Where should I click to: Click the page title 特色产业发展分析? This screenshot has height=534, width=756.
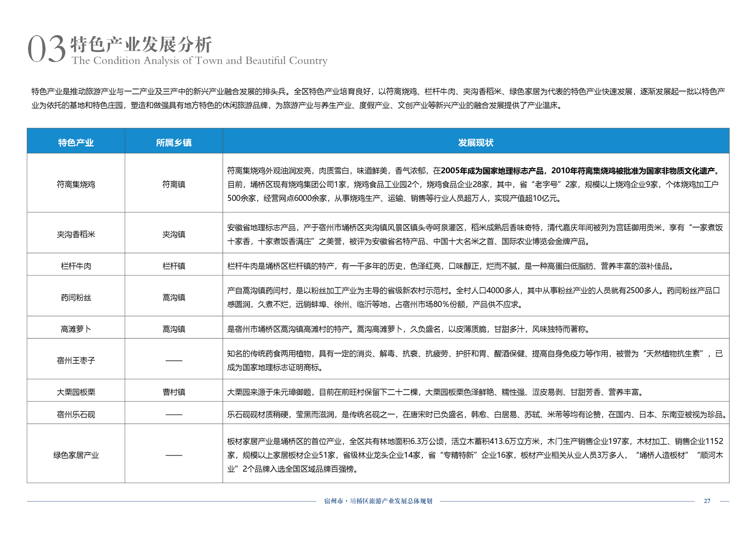click(141, 44)
